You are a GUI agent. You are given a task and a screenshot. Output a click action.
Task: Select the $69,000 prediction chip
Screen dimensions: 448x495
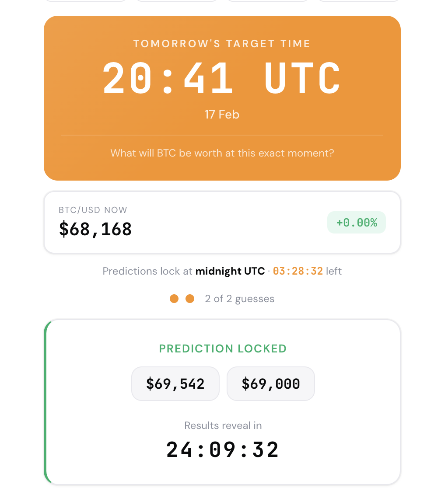270,383
